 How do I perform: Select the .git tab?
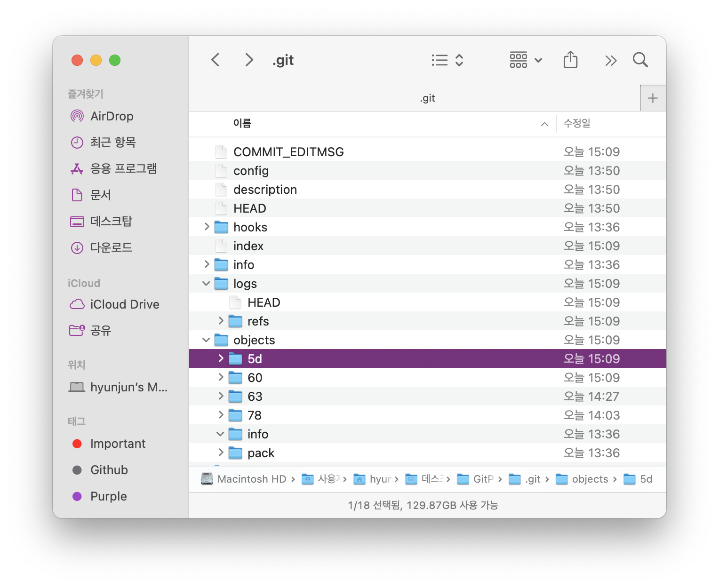click(x=415, y=98)
